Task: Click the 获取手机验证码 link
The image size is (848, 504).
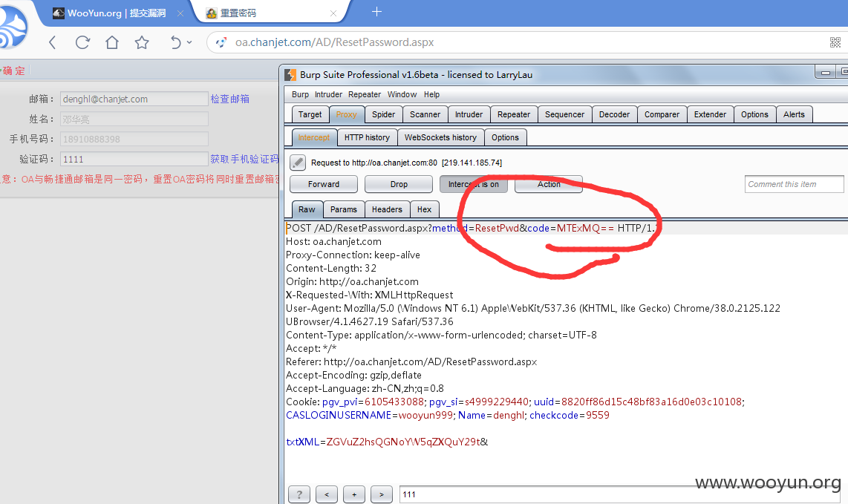Action: click(x=244, y=159)
